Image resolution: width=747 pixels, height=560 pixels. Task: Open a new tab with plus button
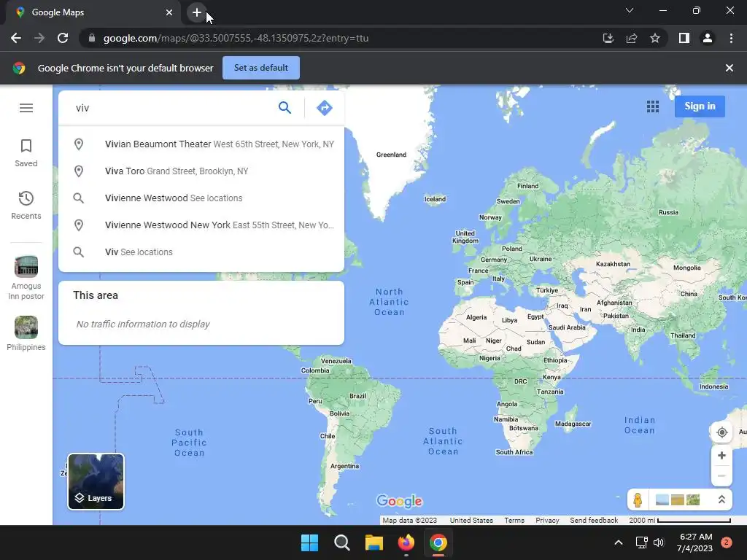(x=197, y=12)
